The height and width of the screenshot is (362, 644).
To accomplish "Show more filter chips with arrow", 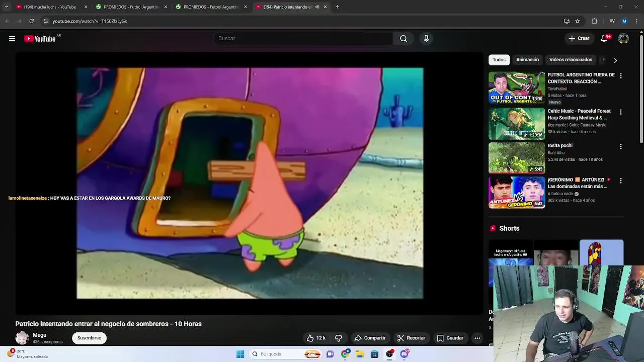I will click(x=615, y=60).
